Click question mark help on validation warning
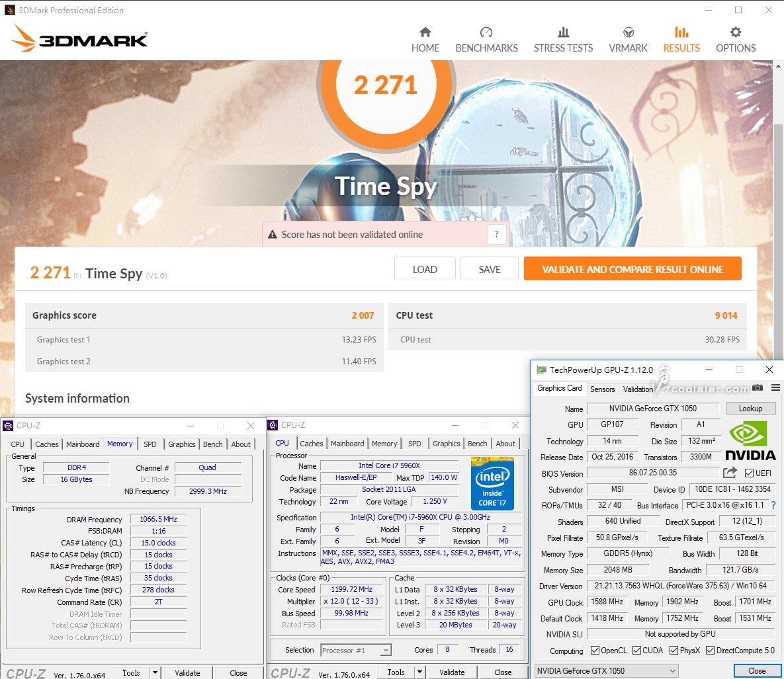The width and height of the screenshot is (784, 679). (x=496, y=234)
